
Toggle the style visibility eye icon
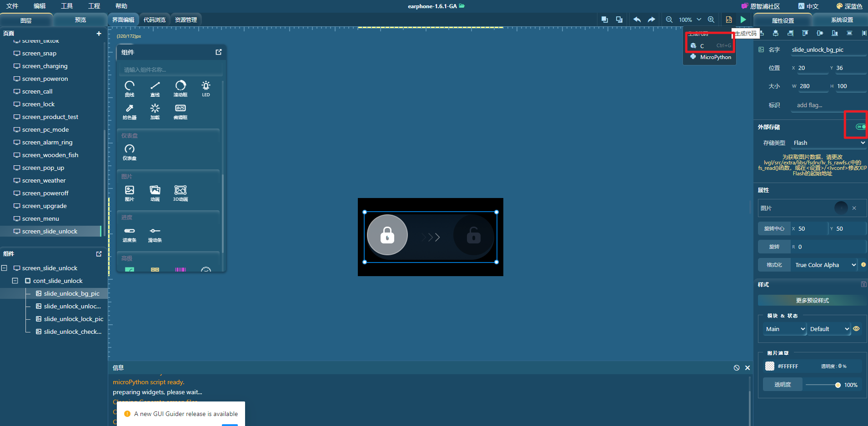click(857, 329)
